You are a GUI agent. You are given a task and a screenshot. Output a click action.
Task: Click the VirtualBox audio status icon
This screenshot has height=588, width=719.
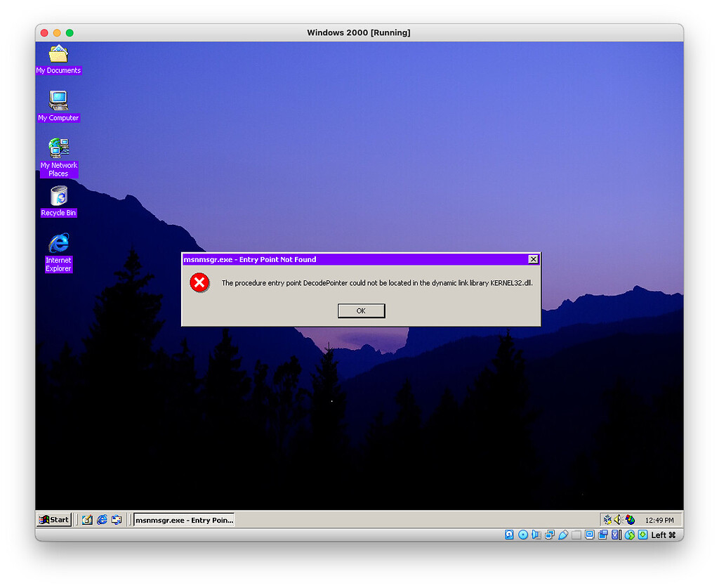click(536, 535)
